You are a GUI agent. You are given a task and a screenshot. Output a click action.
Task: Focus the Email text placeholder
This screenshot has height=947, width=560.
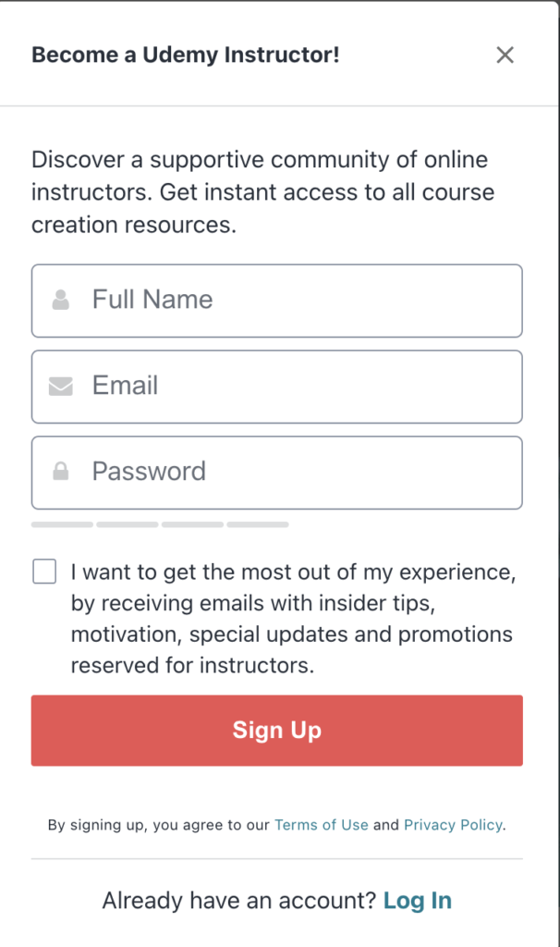[125, 386]
